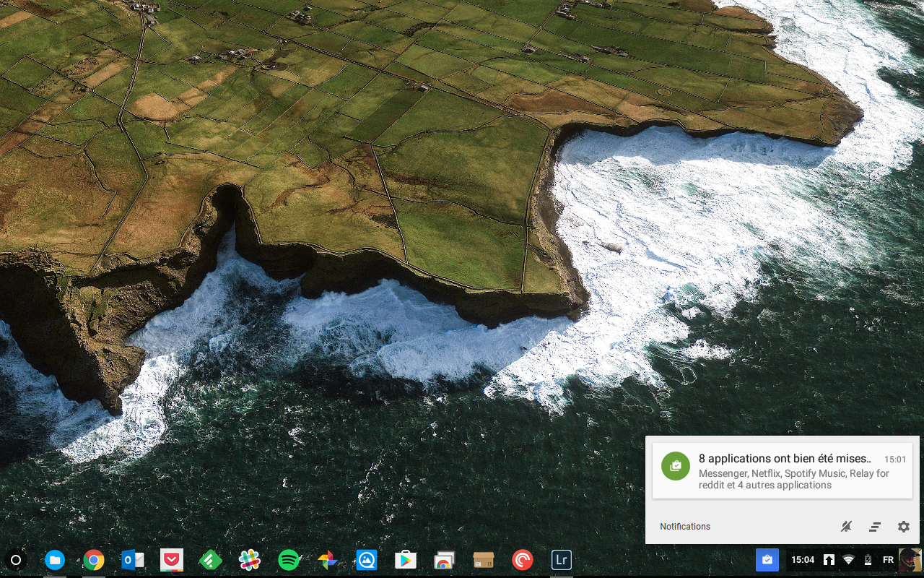
Task: Open the Pocket app icon
Action: point(171,560)
